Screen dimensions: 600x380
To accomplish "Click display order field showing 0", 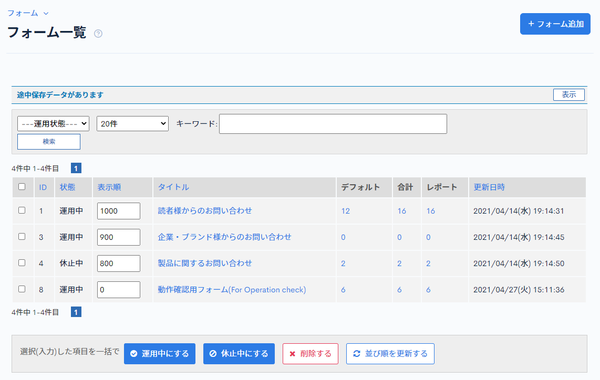I will pyautogui.click(x=119, y=290).
